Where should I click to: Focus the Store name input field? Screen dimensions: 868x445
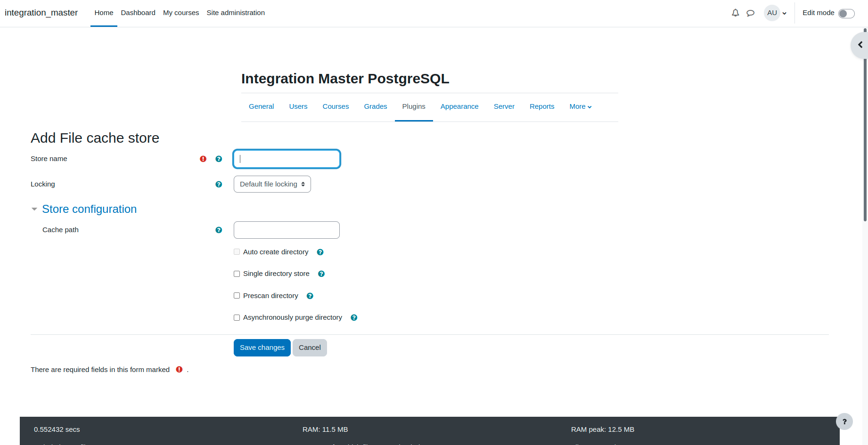(287, 159)
